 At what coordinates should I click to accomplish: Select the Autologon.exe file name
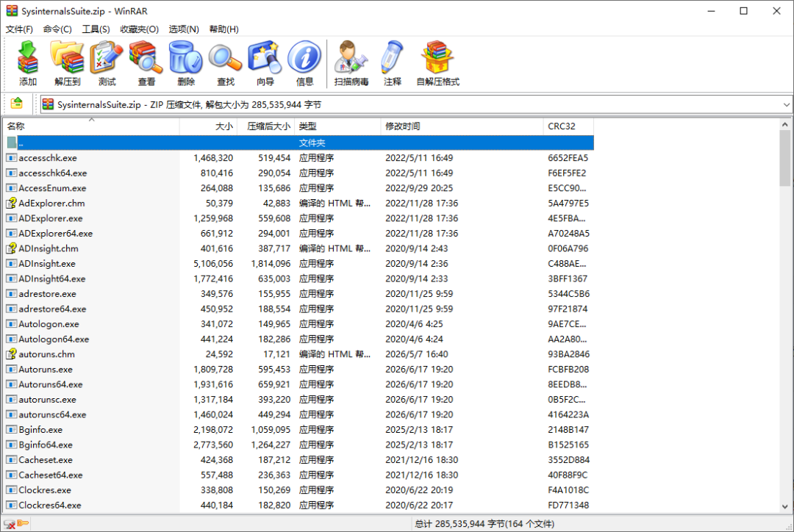point(49,325)
